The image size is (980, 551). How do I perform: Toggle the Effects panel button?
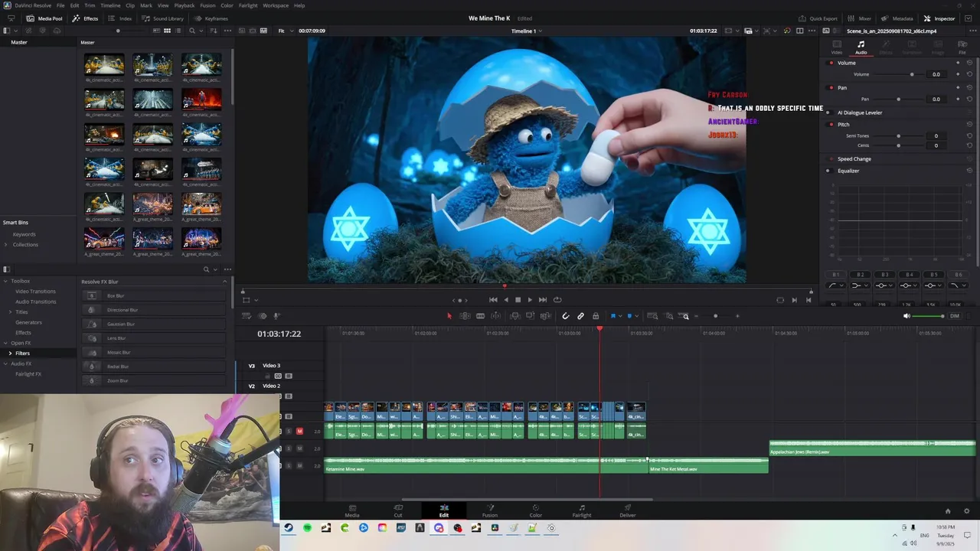(x=85, y=18)
